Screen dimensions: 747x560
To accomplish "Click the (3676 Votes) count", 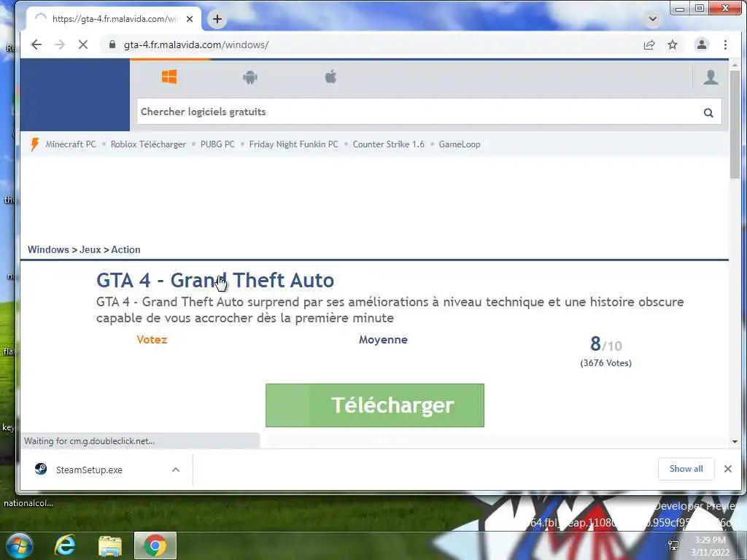I will [x=605, y=363].
